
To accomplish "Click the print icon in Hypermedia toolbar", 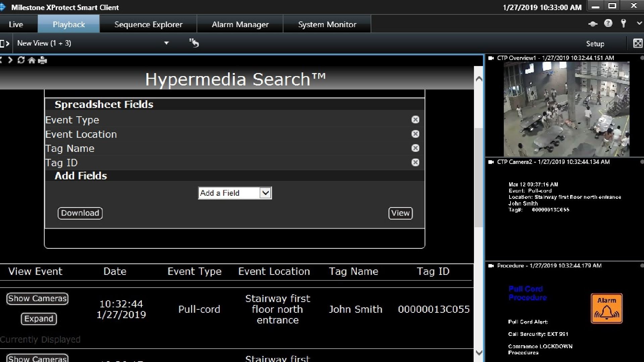I will 43,60.
